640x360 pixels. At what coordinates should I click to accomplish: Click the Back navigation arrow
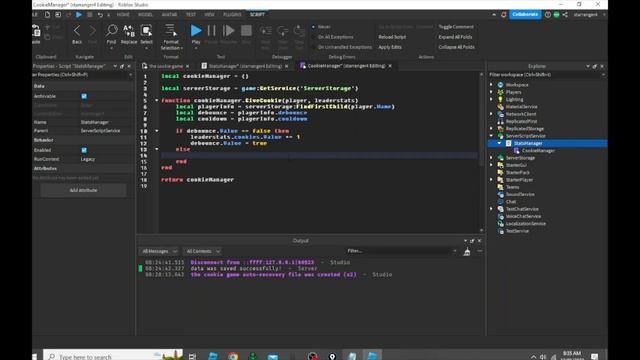[x=77, y=31]
